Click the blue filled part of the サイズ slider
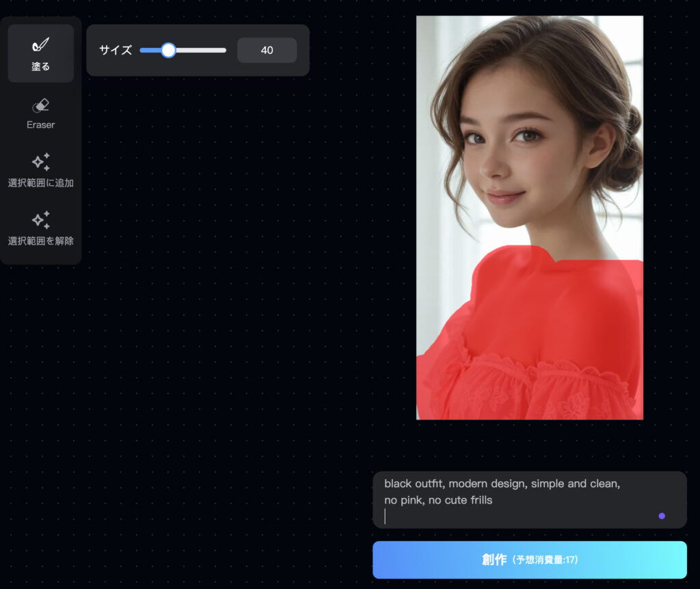This screenshot has width=700, height=589. point(150,50)
